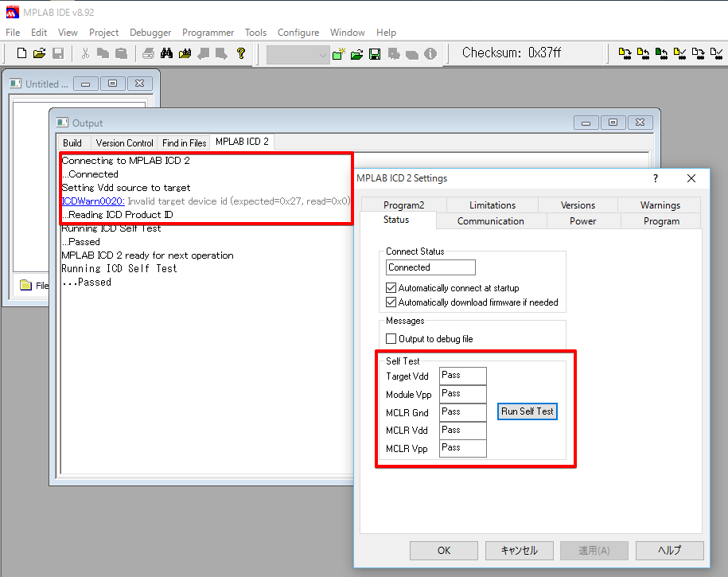Image resolution: width=728 pixels, height=577 pixels.
Task: Open the Versions settings tab
Action: point(578,205)
